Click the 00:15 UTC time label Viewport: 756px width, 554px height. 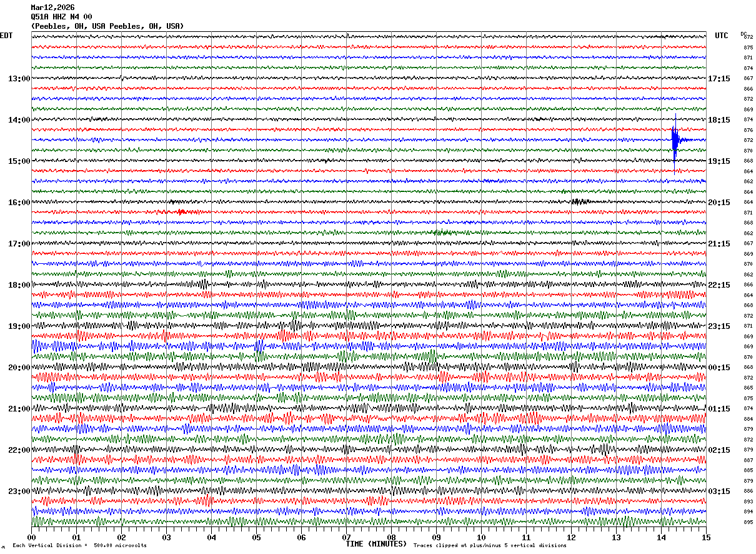coord(719,368)
